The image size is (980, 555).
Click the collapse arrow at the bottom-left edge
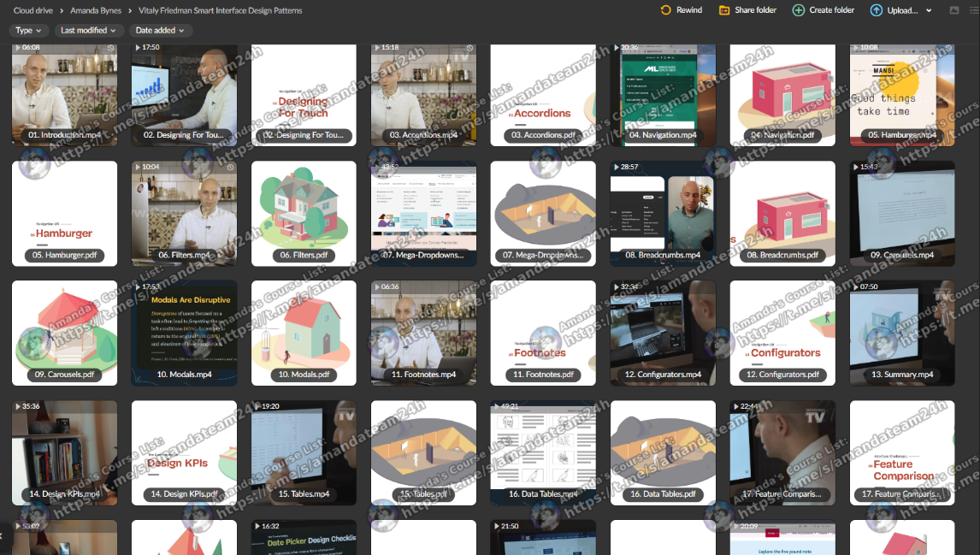pos(2,535)
